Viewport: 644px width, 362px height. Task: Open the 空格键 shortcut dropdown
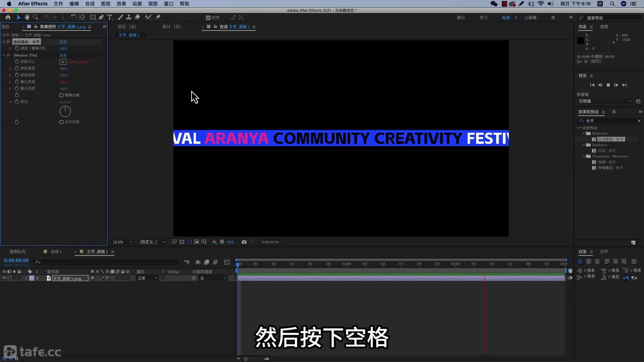point(604,101)
